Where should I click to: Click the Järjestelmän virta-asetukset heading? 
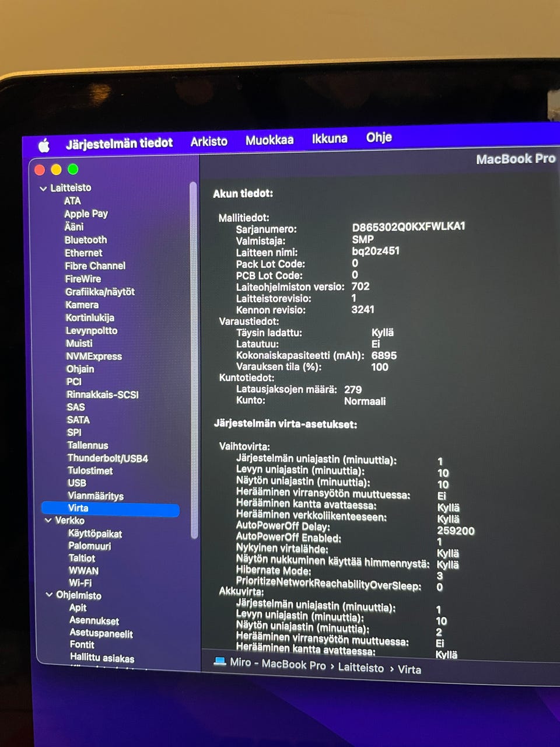285,424
